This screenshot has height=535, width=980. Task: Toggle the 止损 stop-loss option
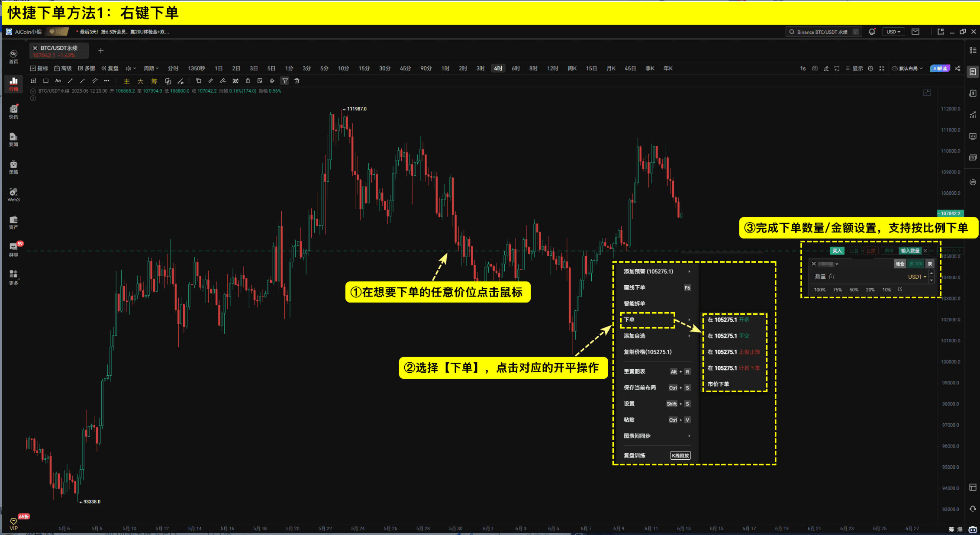click(x=871, y=251)
